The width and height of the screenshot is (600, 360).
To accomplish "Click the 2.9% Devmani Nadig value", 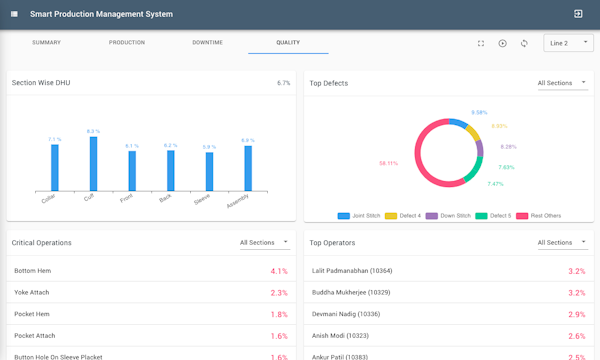I will [x=577, y=314].
